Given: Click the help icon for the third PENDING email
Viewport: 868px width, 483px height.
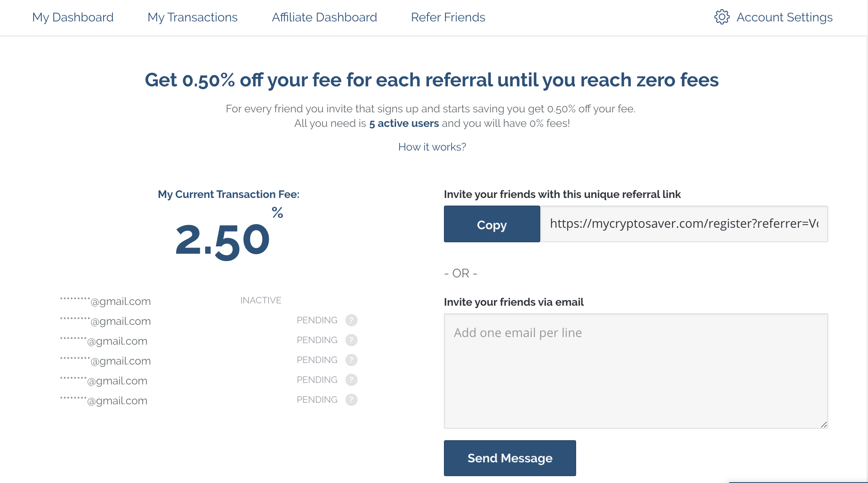Looking at the screenshot, I should 351,360.
